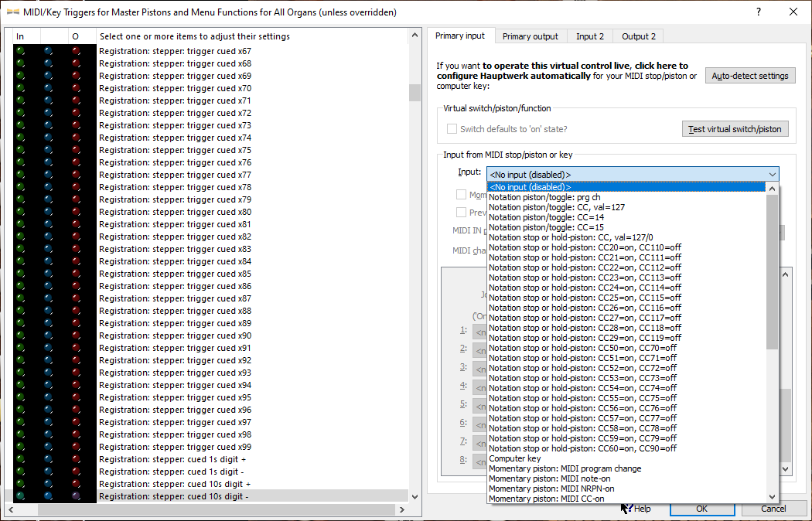
Task: Tick the checkbox labeled 'Mom...' below Input
Action: pyautogui.click(x=462, y=196)
